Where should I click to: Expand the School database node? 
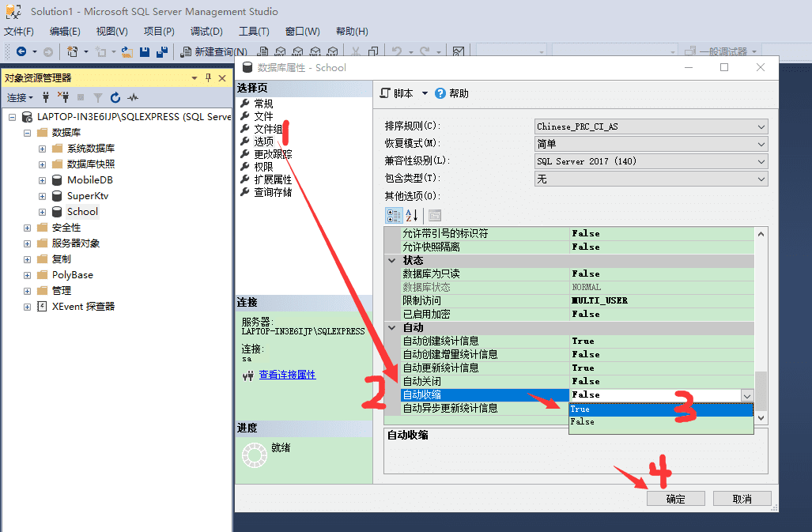[x=43, y=212]
